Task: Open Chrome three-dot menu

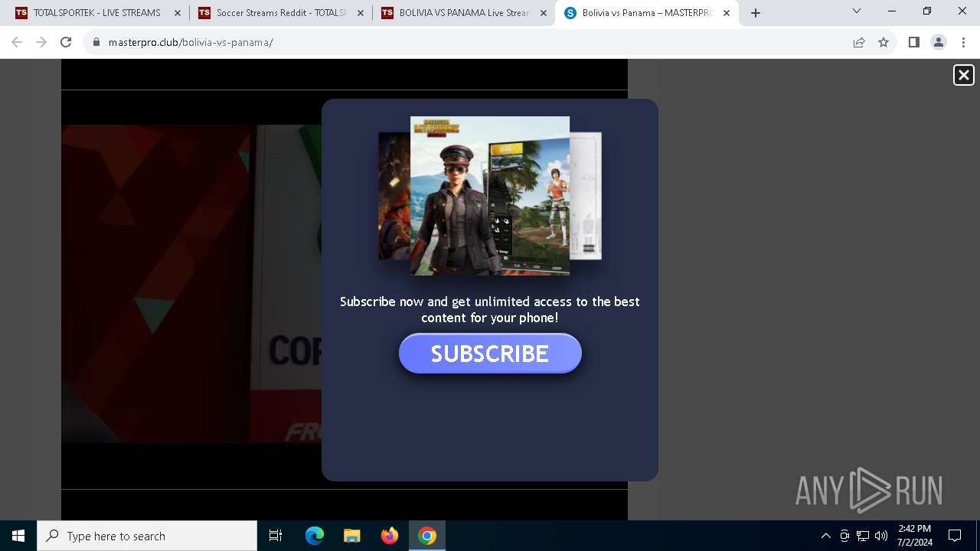Action: 963,42
